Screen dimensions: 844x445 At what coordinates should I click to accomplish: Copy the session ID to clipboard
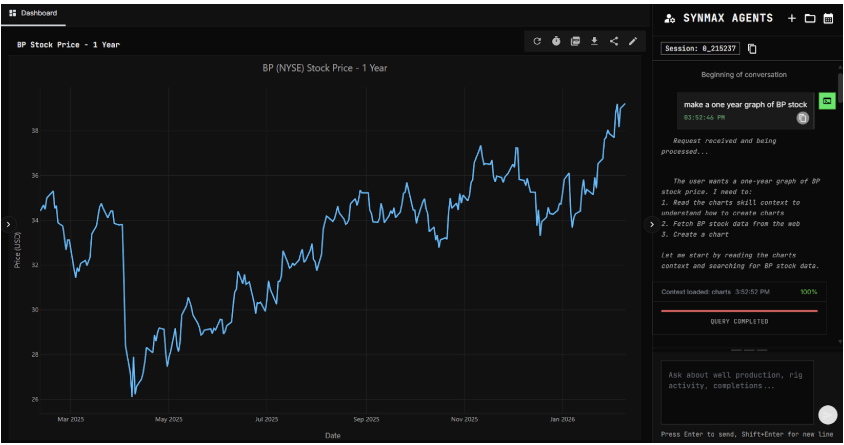coord(753,48)
